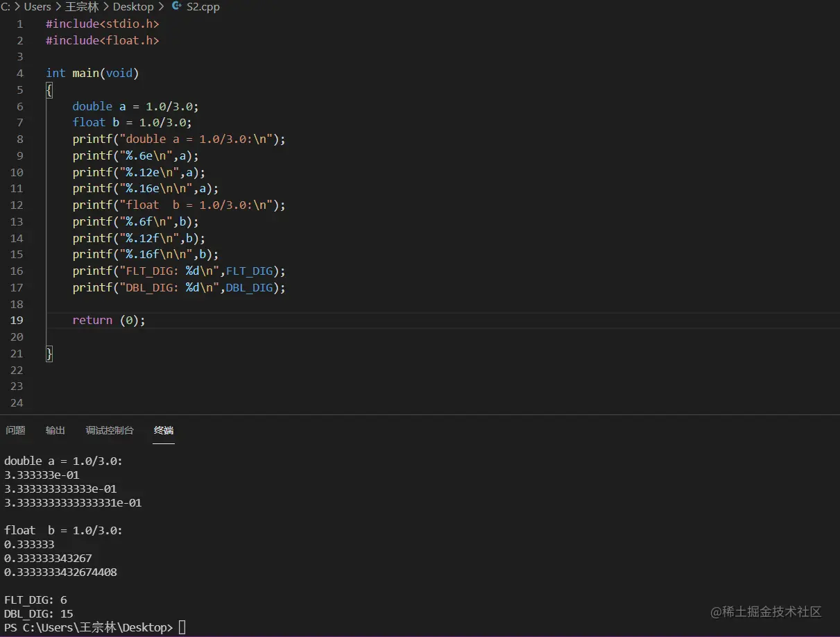Click terminal line FLT_DIG: 6
This screenshot has width=840, height=637.
pyautogui.click(x=35, y=600)
